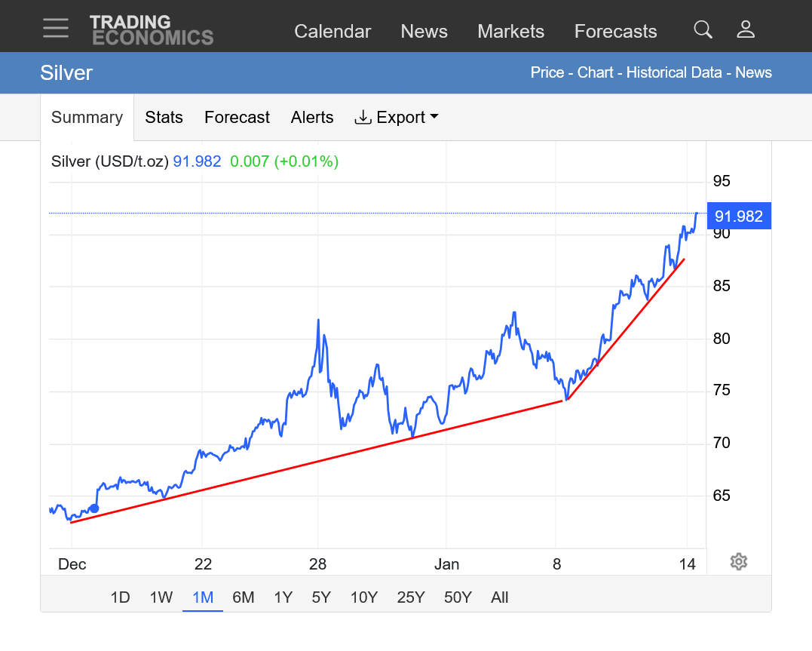Screen dimensions: 812x651
Task: Select the 1D time range
Action: click(120, 597)
